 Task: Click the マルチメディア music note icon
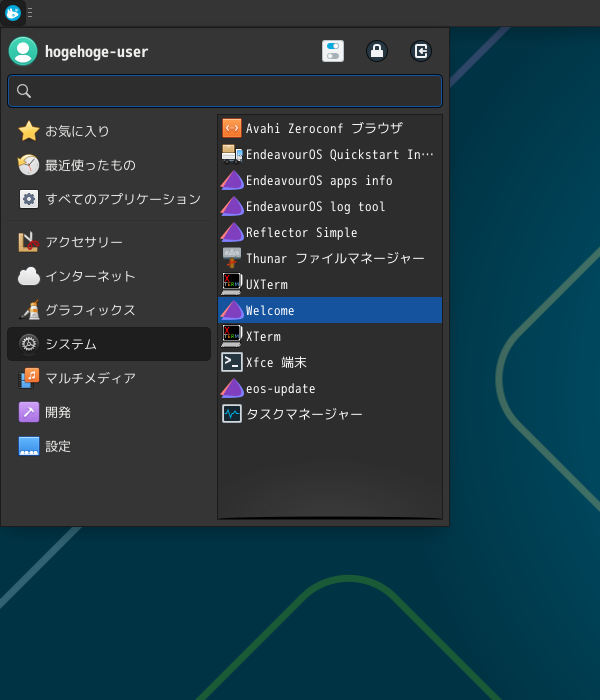point(29,378)
